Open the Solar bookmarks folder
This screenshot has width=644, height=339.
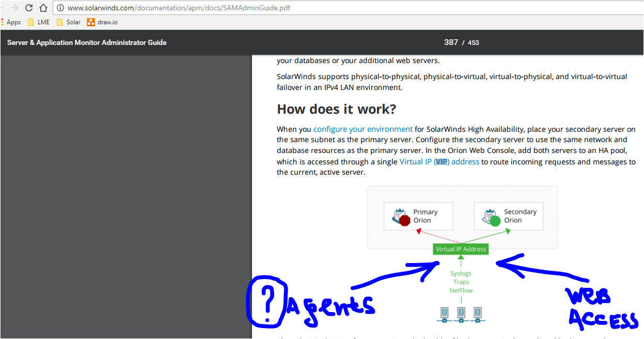click(69, 22)
